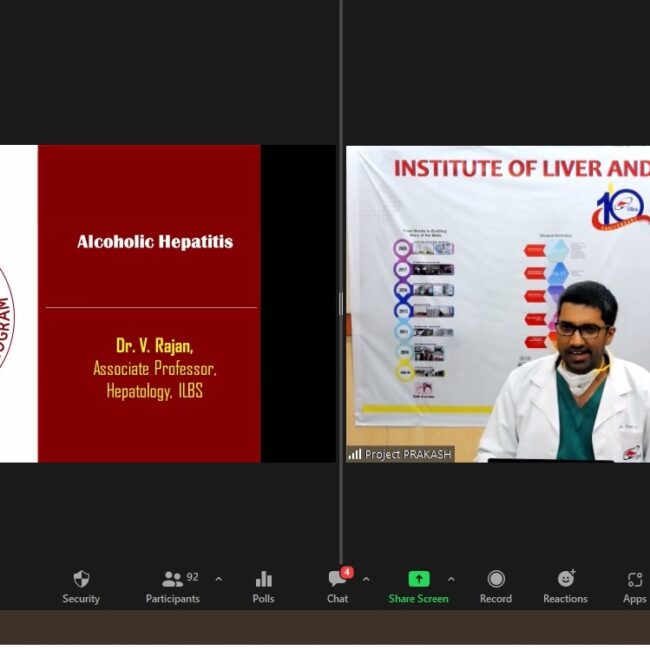Open the Reactions menu
The height and width of the screenshot is (650, 650).
coord(565,586)
